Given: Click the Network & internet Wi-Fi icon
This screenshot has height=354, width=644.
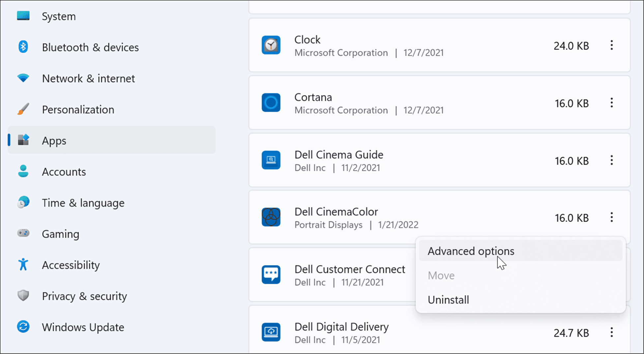Looking at the screenshot, I should (23, 78).
